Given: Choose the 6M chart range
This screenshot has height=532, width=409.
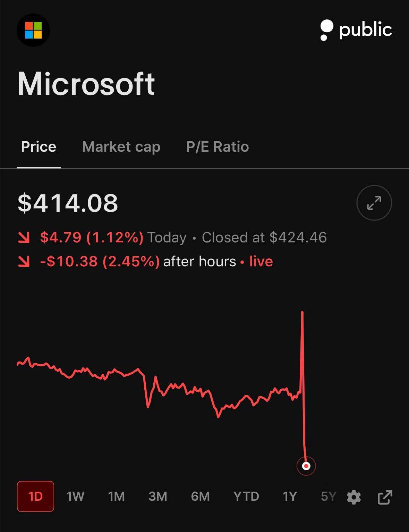Looking at the screenshot, I should pyautogui.click(x=200, y=497).
